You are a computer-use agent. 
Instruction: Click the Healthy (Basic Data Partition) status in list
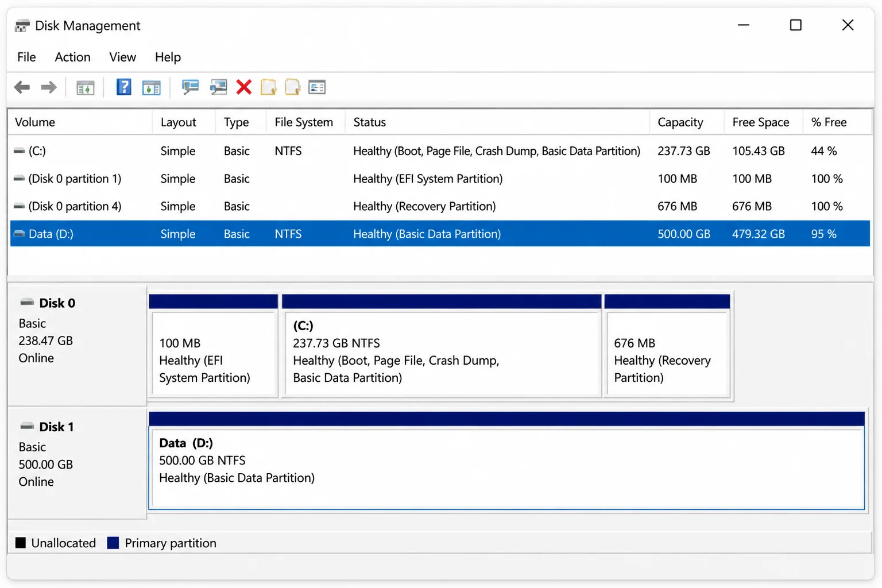427,234
